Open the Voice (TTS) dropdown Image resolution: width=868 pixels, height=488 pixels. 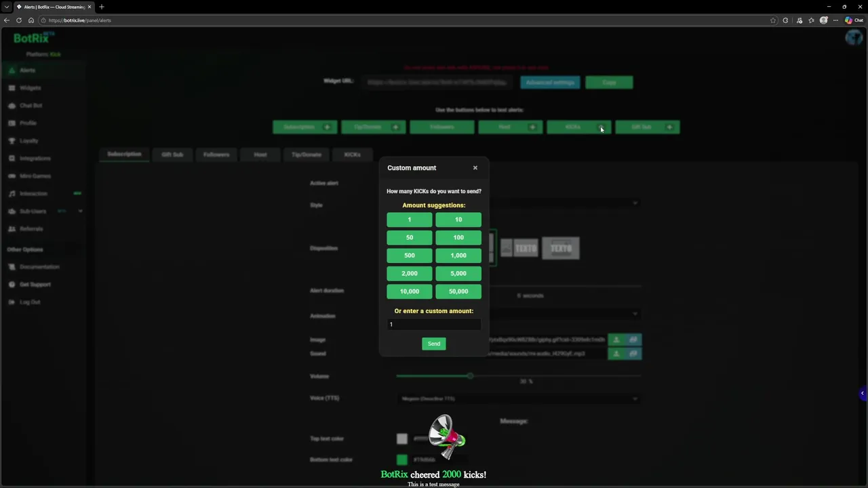point(519,399)
